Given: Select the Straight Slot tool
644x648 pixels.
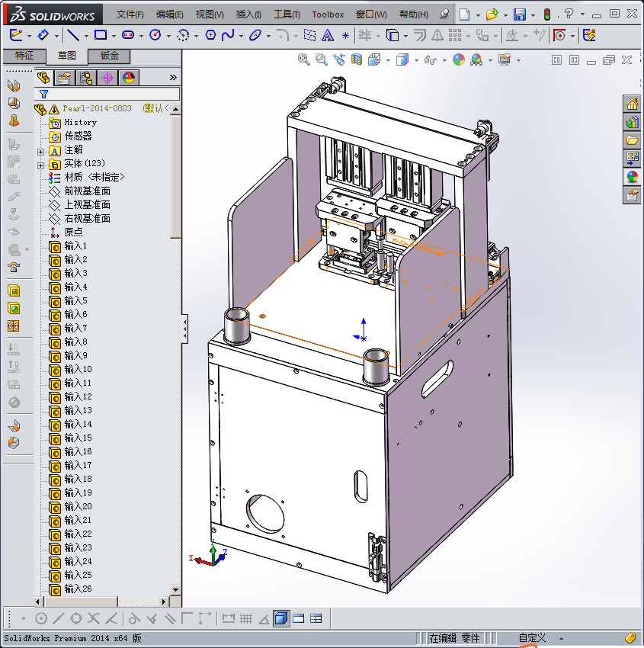Looking at the screenshot, I should pos(128,35).
